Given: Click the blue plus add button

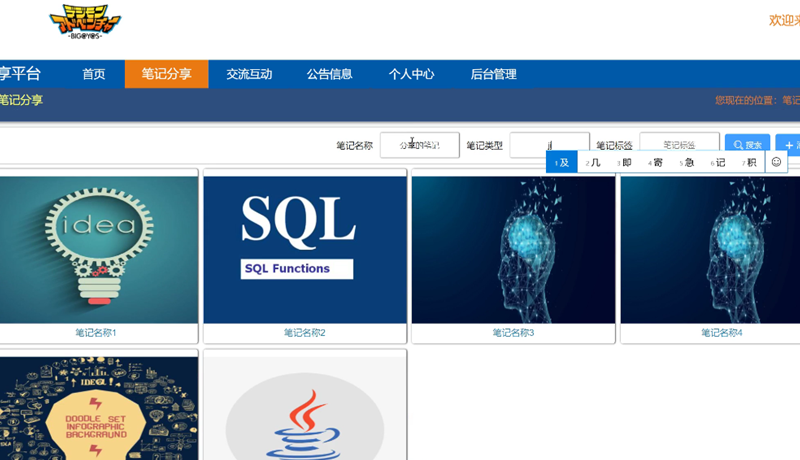Looking at the screenshot, I should tap(788, 144).
